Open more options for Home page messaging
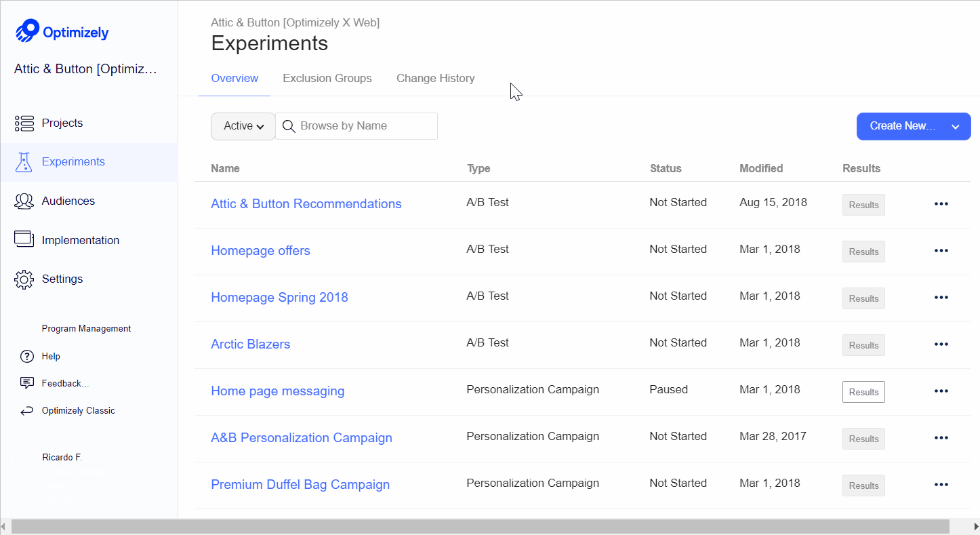The image size is (980, 535). click(x=941, y=391)
